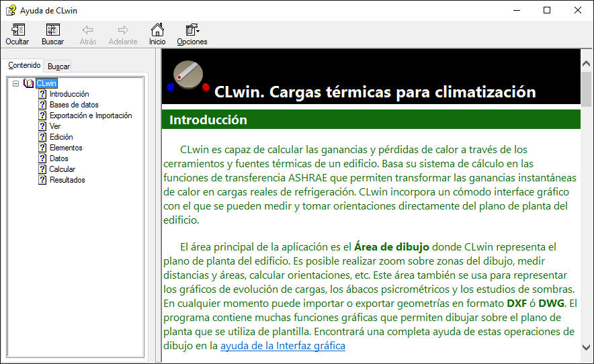Viewport: 594px width, 364px height.
Task: Open Exportación e Importación topic icon
Action: (42, 116)
